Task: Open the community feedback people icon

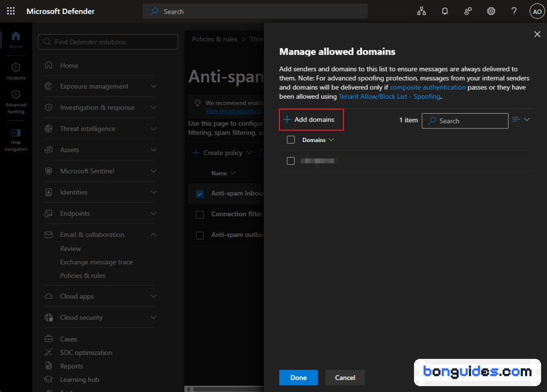Action: 468,12
